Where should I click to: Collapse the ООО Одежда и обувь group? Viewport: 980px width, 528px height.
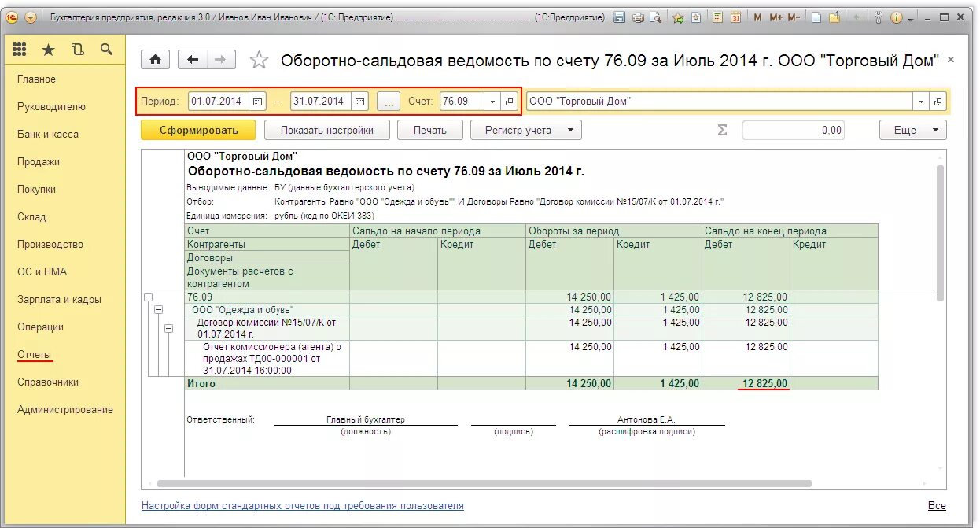158,310
